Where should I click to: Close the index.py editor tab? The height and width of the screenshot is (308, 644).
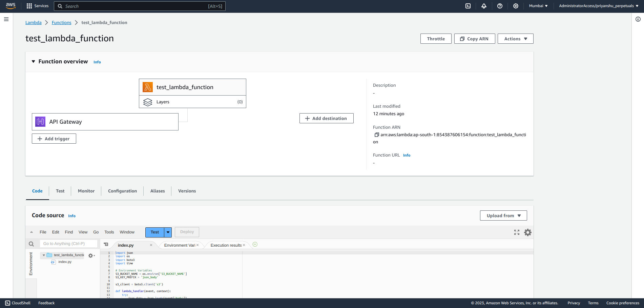tap(151, 245)
